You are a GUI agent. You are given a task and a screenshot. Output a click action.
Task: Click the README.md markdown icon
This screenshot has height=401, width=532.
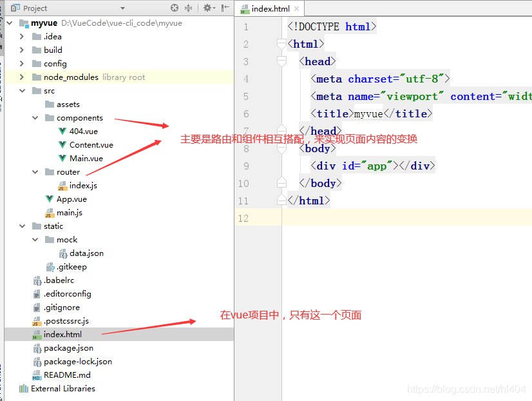tap(37, 375)
